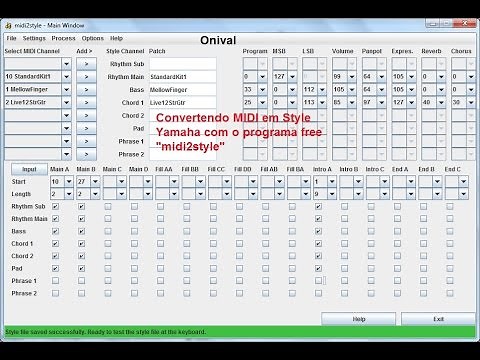Click the Bass patch field MellowFinger
This screenshot has width=480, height=360.
[x=183, y=90]
